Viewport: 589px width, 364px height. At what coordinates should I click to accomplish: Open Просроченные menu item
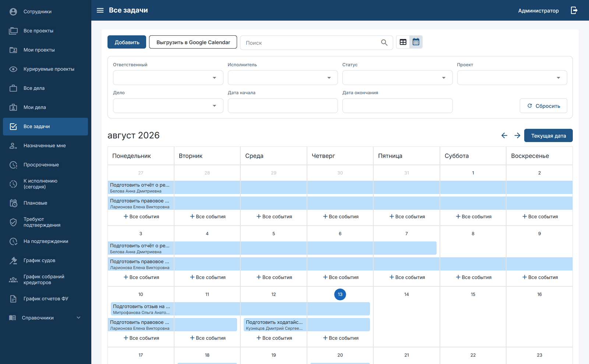46,165
